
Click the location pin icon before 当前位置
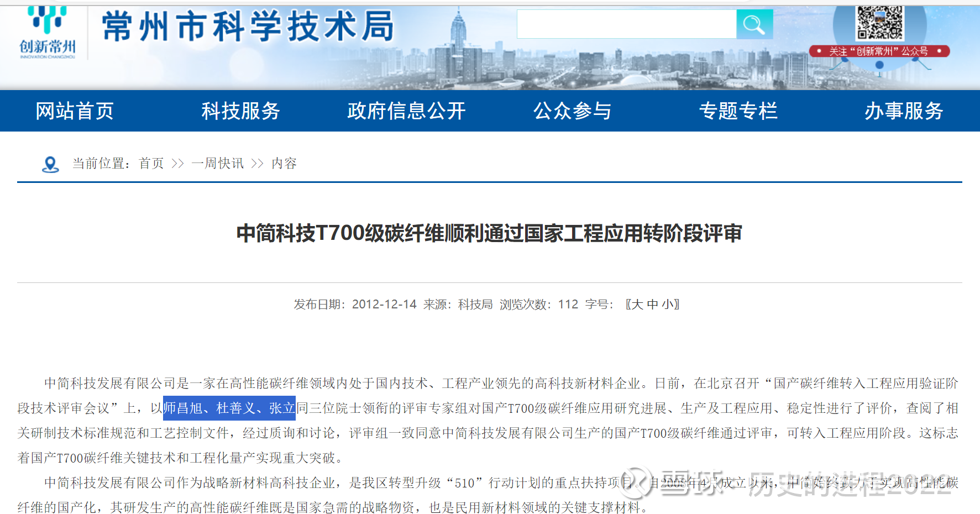pos(50,164)
